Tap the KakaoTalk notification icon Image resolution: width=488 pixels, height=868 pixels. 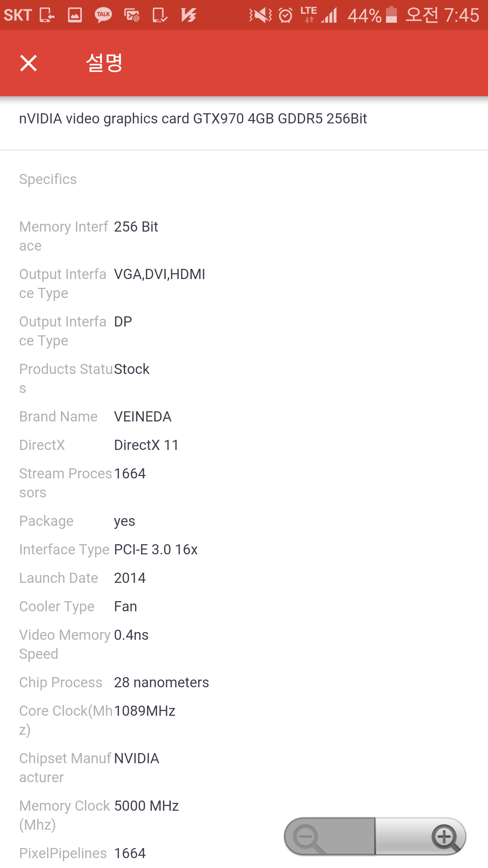pos(103,15)
